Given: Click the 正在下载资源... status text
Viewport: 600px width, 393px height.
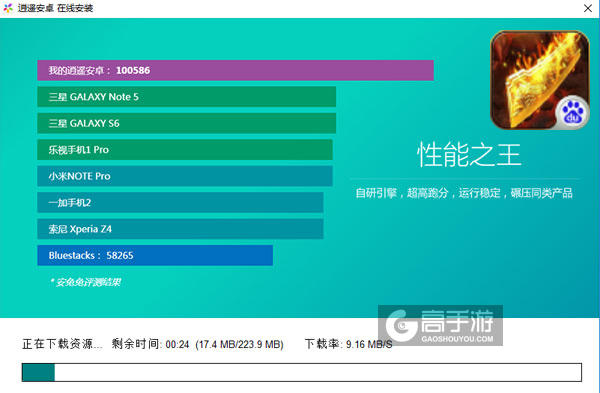Looking at the screenshot, I should 62,344.
